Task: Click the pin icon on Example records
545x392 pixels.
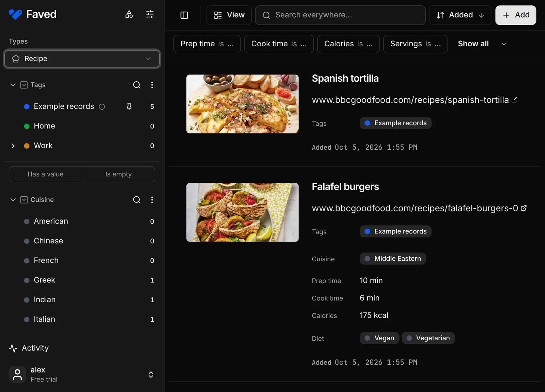Action: coord(129,107)
